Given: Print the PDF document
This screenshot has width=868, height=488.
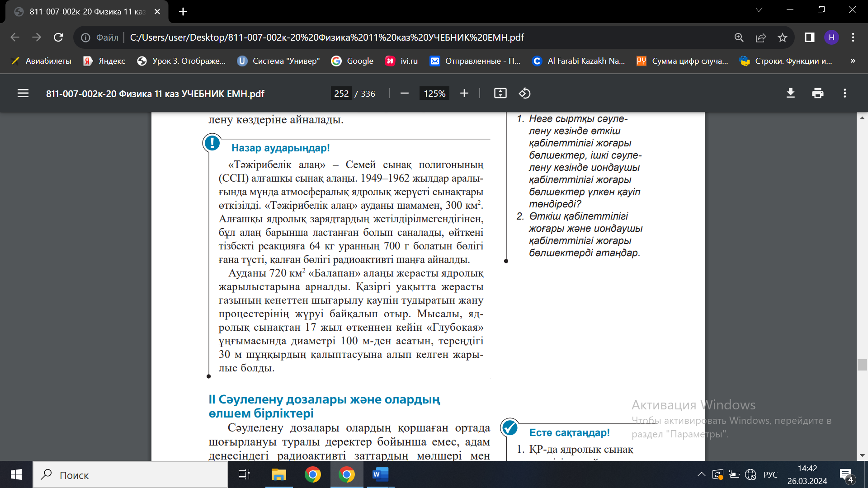Looking at the screenshot, I should (818, 94).
